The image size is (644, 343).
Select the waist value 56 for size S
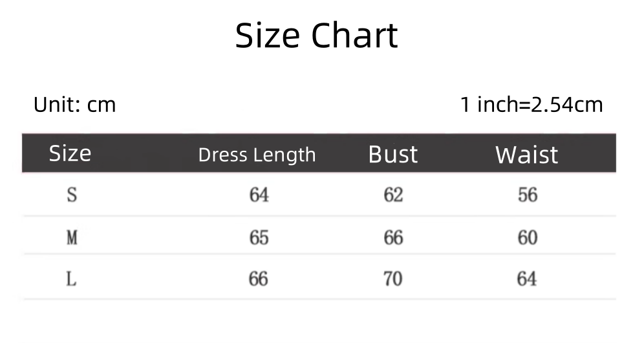pos(527,194)
